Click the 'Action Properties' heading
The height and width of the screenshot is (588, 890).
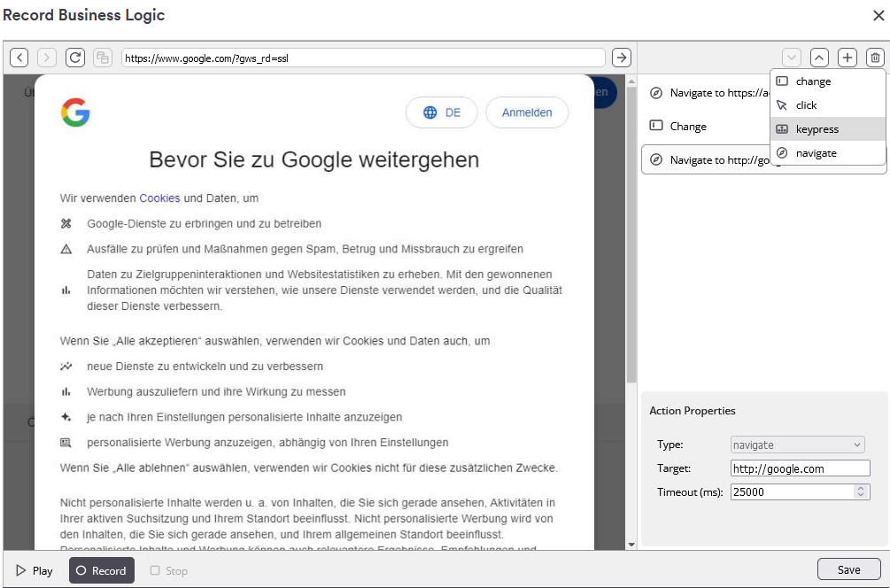[692, 410]
